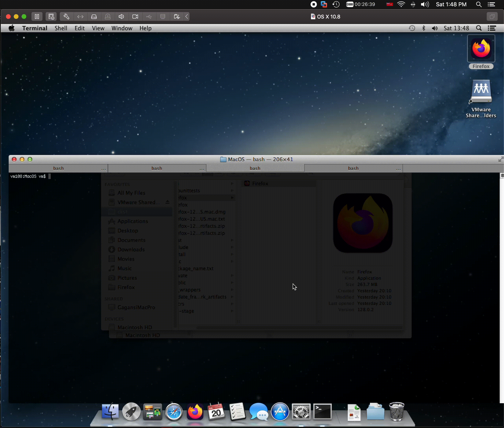Click the Terminal scrollbar top button
The height and width of the screenshot is (428, 504).
click(x=502, y=176)
